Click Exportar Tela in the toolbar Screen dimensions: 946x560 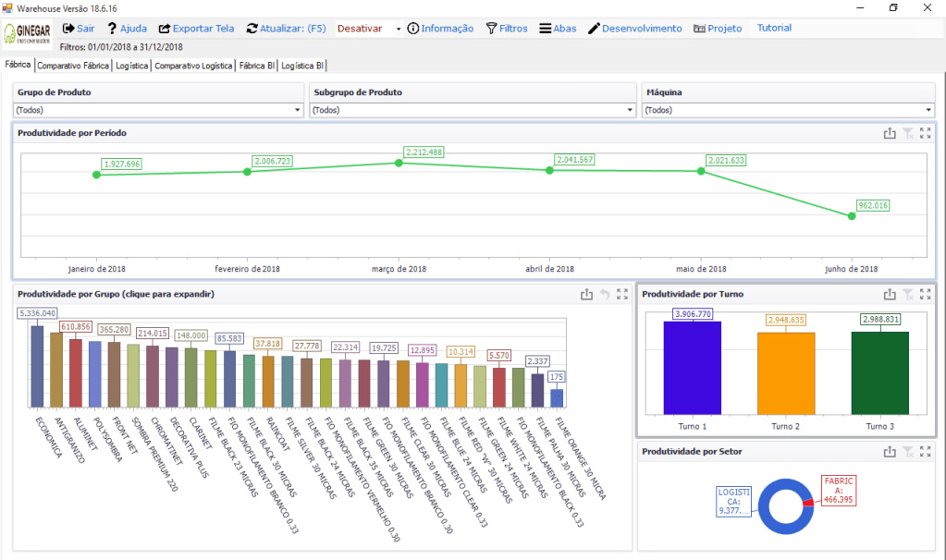click(x=165, y=29)
